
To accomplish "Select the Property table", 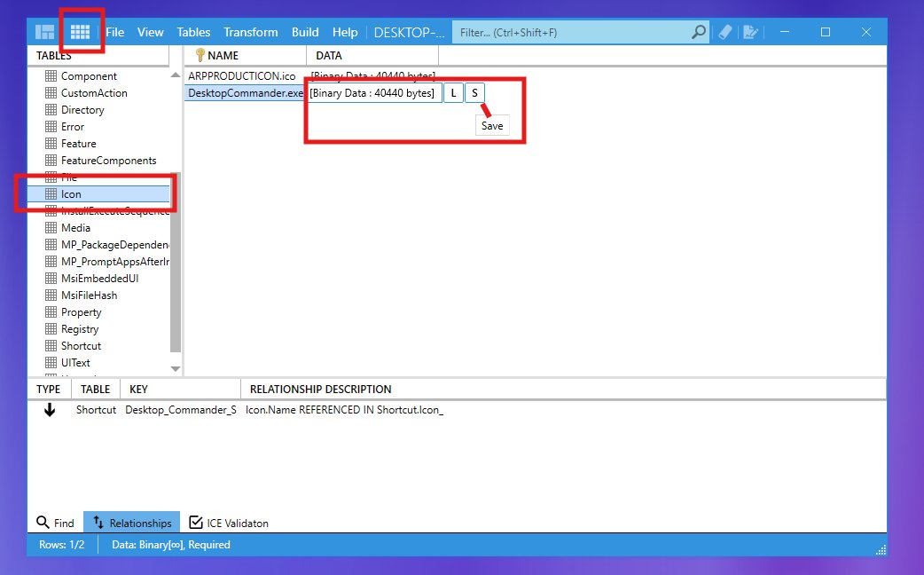I will pyautogui.click(x=81, y=312).
